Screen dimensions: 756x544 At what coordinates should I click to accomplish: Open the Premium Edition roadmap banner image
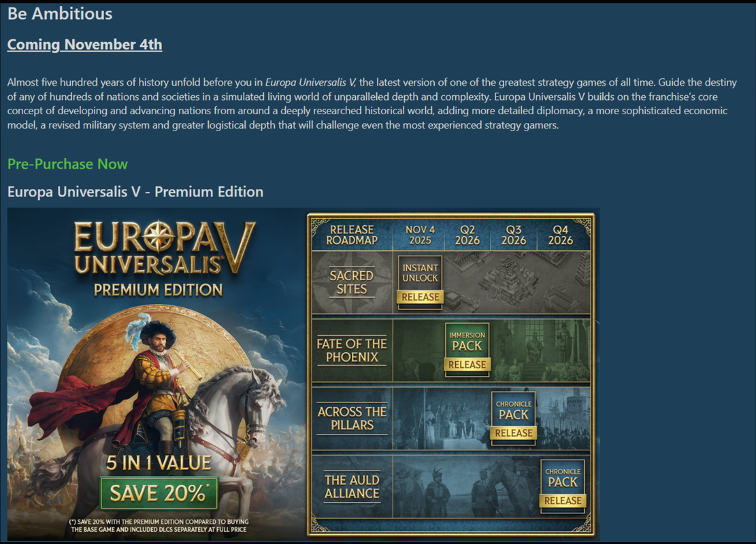pyautogui.click(x=303, y=375)
